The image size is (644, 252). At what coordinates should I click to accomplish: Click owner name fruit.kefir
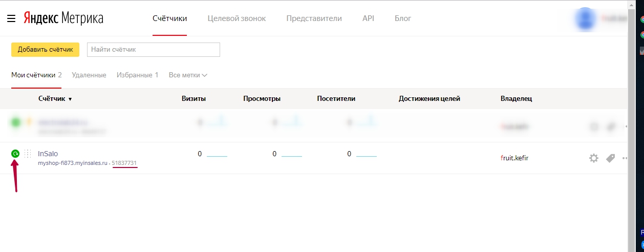pyautogui.click(x=514, y=158)
